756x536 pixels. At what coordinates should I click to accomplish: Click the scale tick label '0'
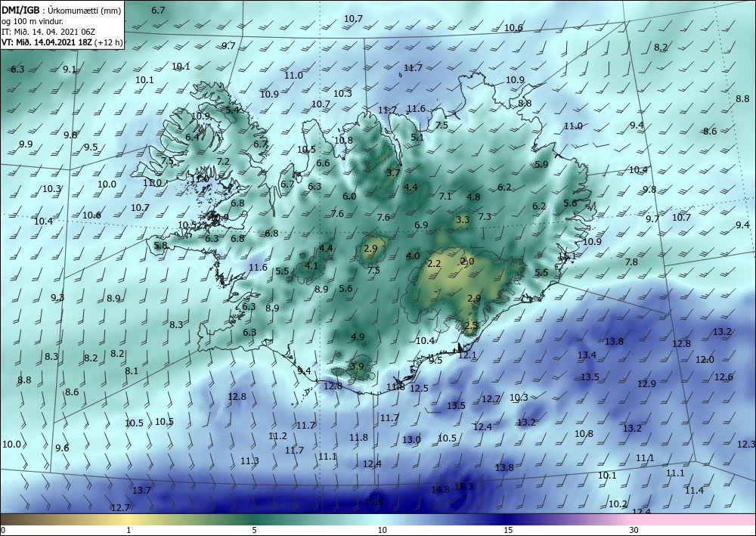[x=3, y=531]
